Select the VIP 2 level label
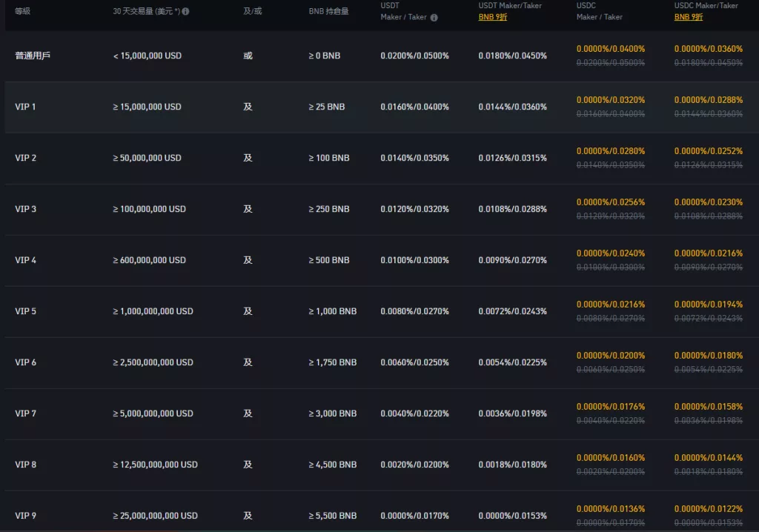The height and width of the screenshot is (532, 759). click(x=26, y=158)
